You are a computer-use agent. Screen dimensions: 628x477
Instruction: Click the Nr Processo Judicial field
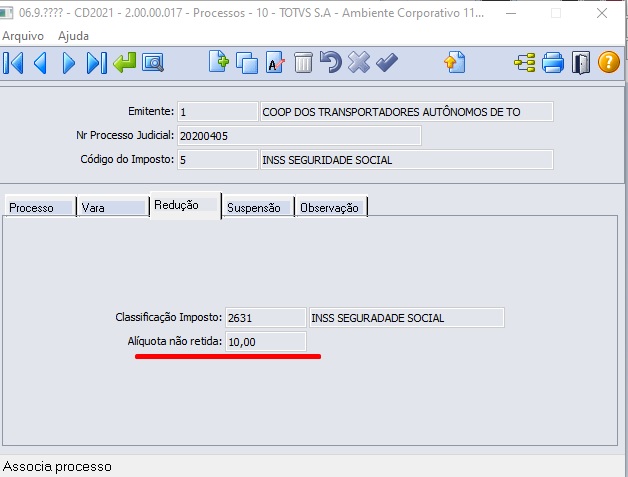pyautogui.click(x=299, y=136)
